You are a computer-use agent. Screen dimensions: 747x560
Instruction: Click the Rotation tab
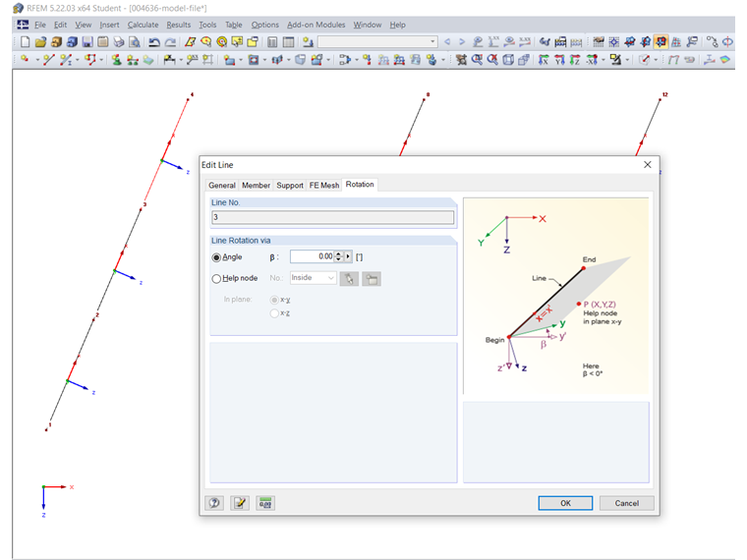click(x=360, y=185)
